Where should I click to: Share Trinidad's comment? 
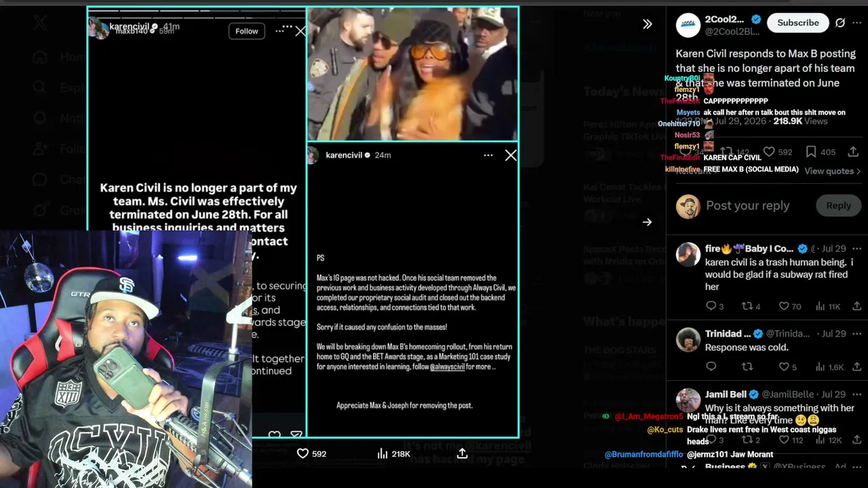(857, 367)
